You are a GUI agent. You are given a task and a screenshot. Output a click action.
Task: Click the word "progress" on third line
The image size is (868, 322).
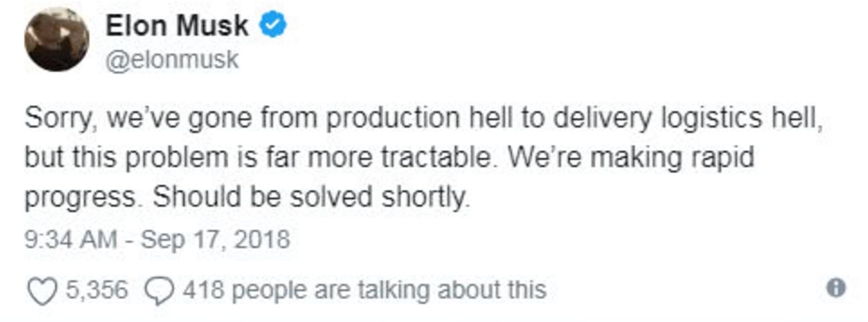pyautogui.click(x=80, y=198)
